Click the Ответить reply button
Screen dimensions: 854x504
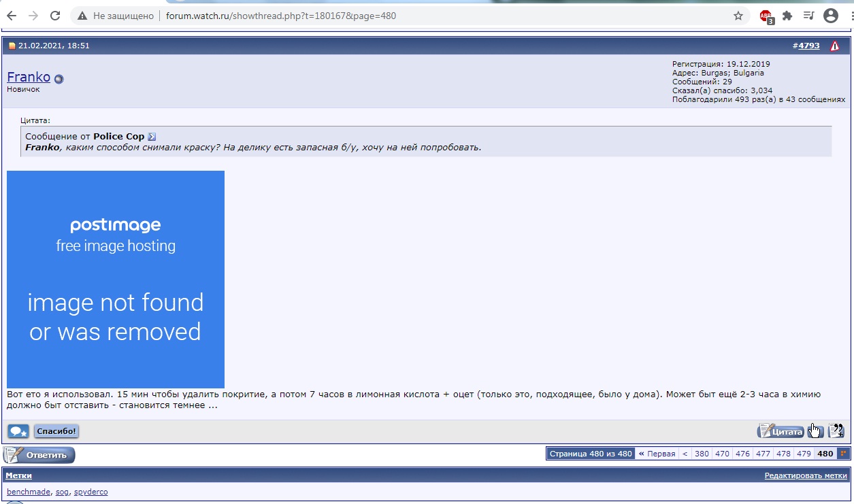pos(39,455)
